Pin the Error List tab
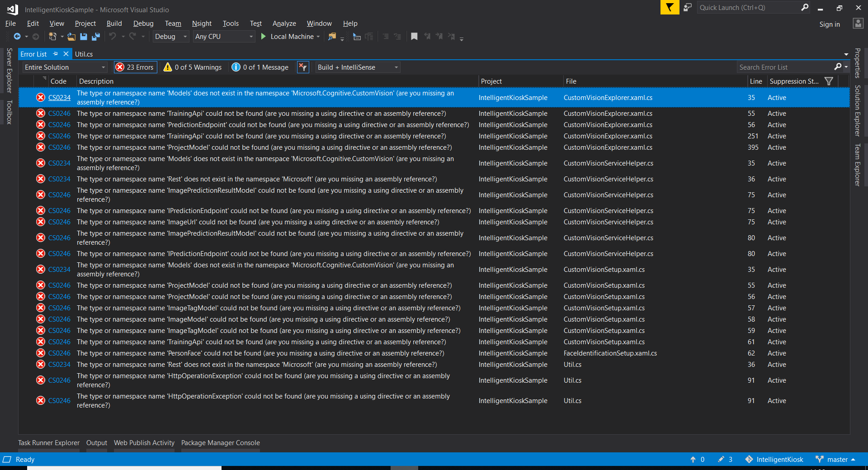This screenshot has width=868, height=470. (x=56, y=54)
